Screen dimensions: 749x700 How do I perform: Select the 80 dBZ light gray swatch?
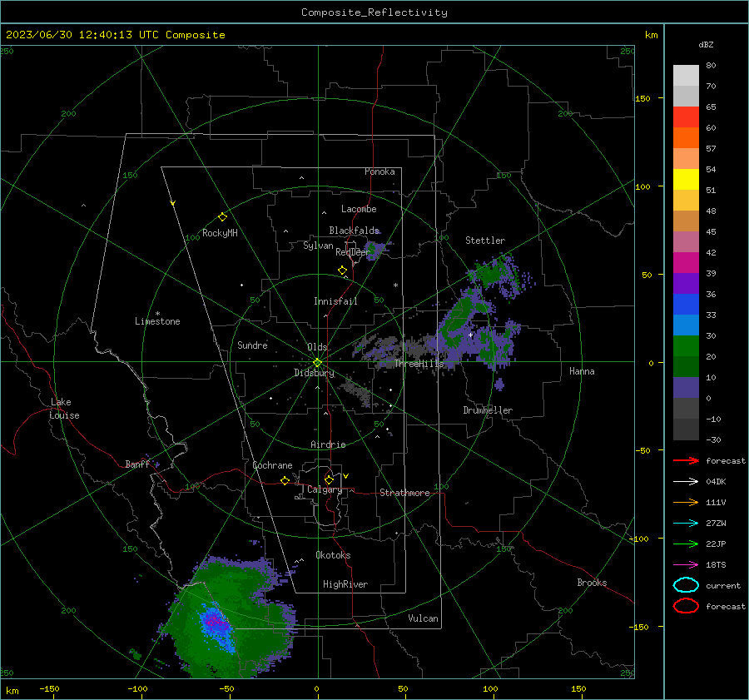point(686,76)
